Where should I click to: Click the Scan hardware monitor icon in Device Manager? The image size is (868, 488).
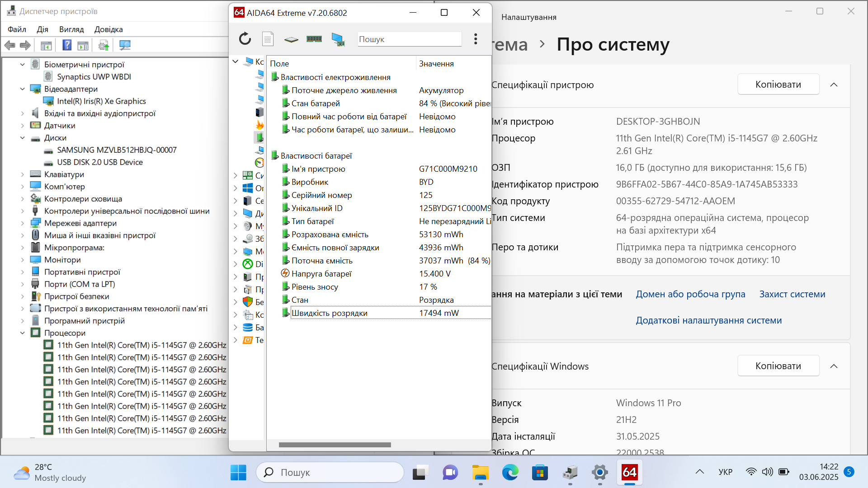tap(125, 45)
